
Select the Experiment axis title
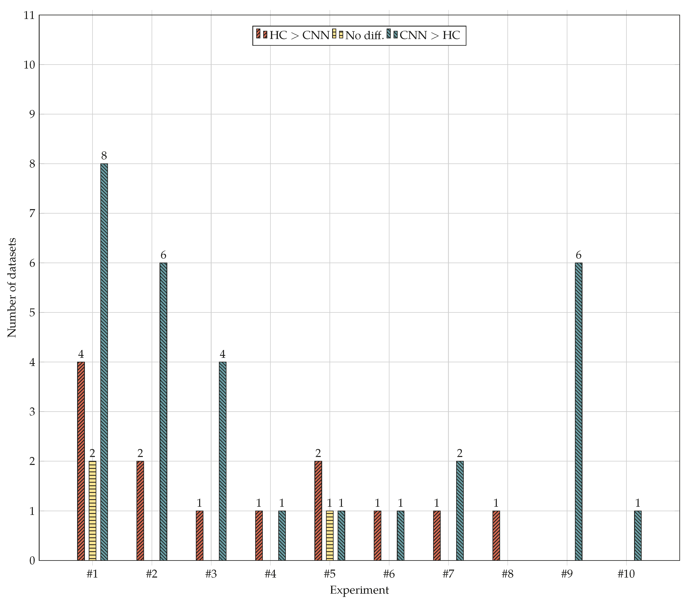coord(359,590)
